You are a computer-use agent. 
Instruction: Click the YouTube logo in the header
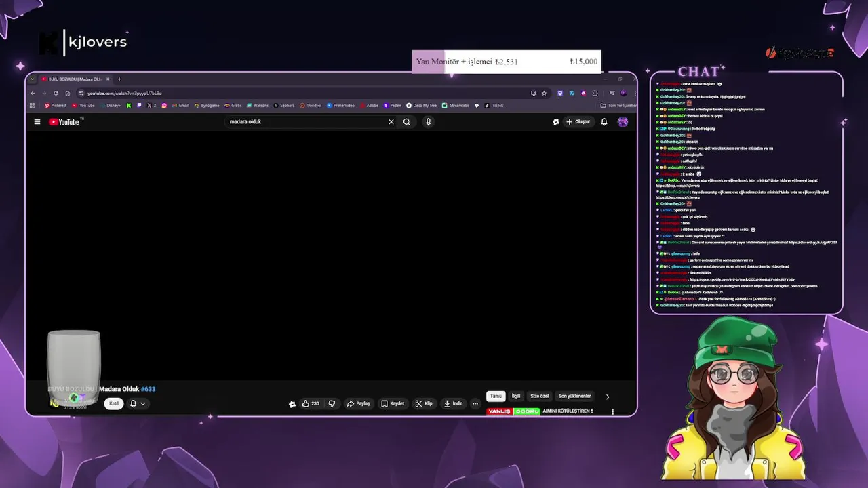[66, 122]
